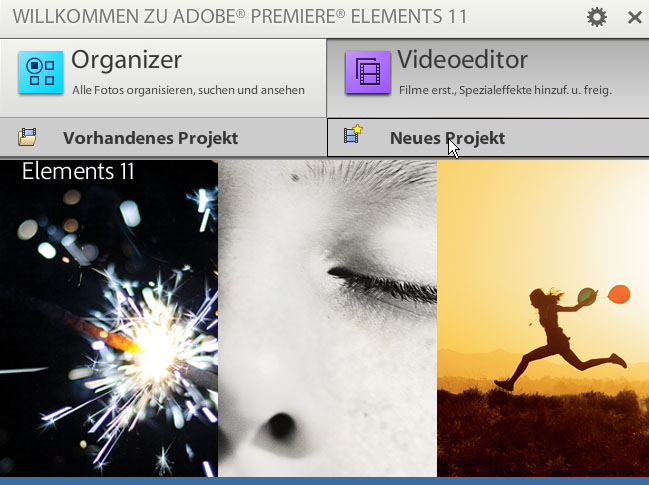Click the sparkler image thumbnail

coord(109,318)
